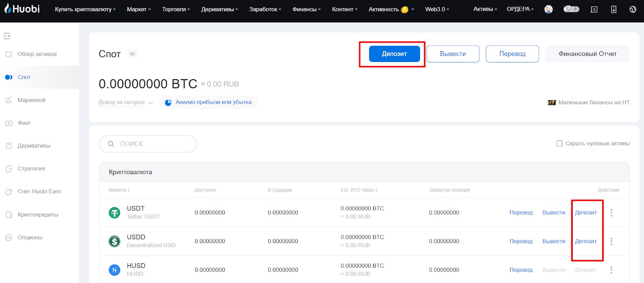The width and height of the screenshot is (644, 283).
Task: Open the app download icon in header
Action: (x=613, y=9)
